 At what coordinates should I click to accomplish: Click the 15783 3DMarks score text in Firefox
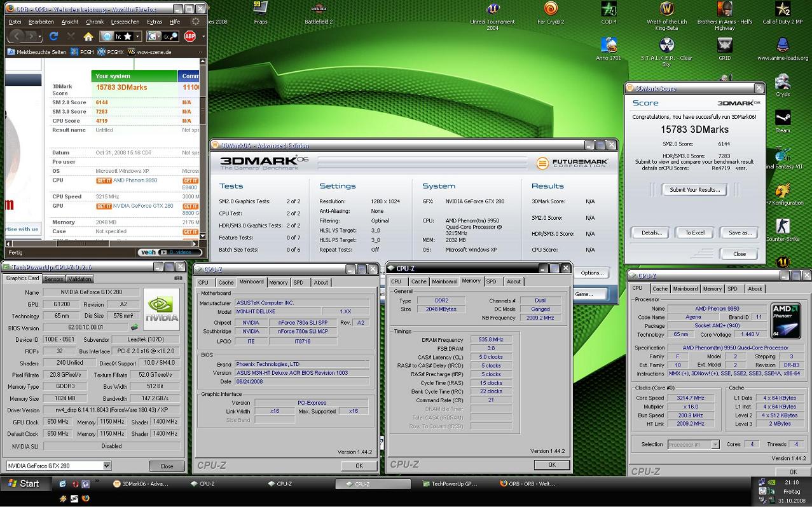[x=121, y=87]
